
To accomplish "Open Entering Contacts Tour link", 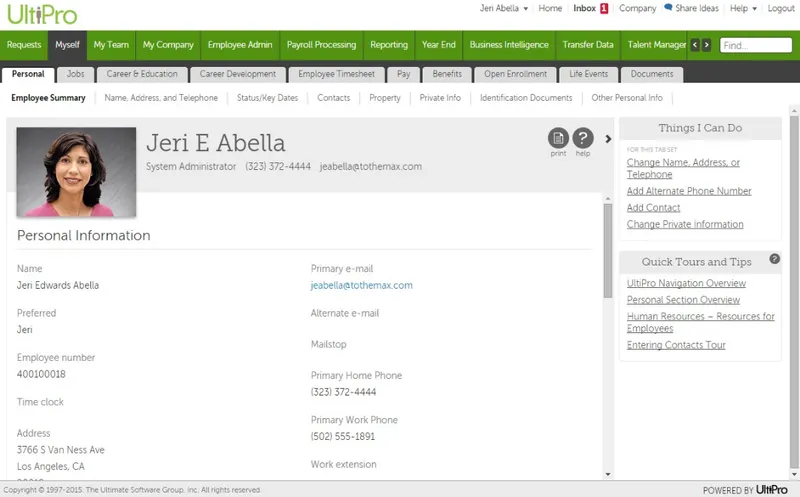I will pos(676,345).
